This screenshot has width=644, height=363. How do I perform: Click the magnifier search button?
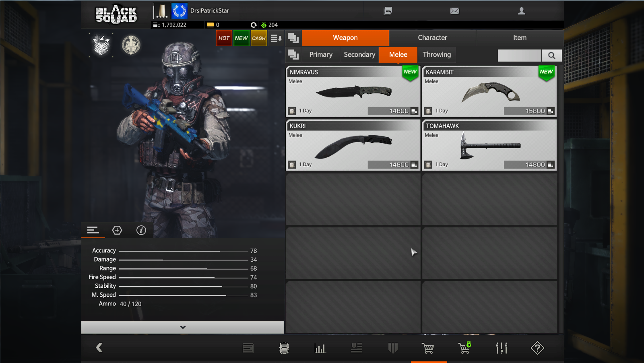pos(551,56)
